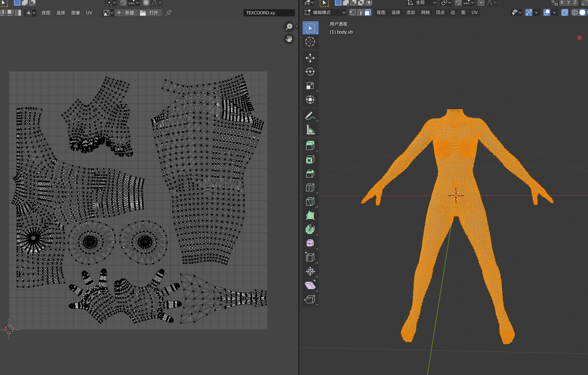This screenshot has height=375, width=588.
Task: Select the Annotate pencil tool
Action: pos(310,116)
